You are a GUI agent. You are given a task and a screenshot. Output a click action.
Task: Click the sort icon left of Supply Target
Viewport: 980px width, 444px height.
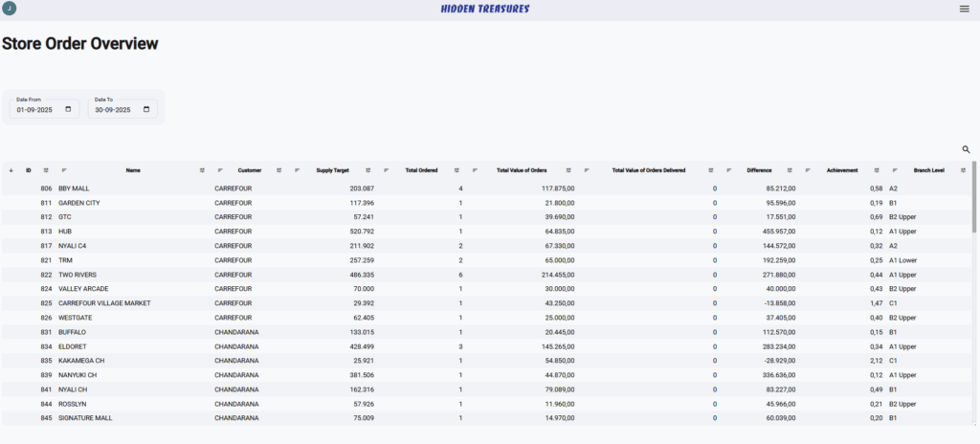click(298, 170)
